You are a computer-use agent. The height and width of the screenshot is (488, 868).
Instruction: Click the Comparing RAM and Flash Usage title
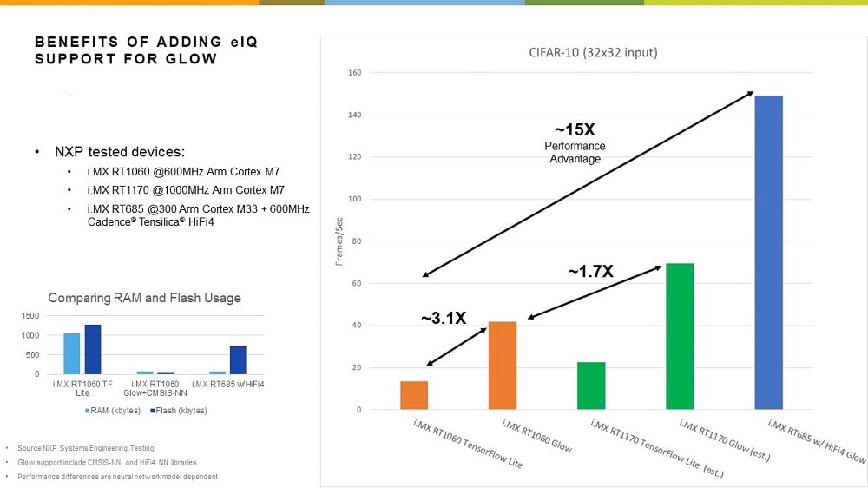click(x=144, y=298)
